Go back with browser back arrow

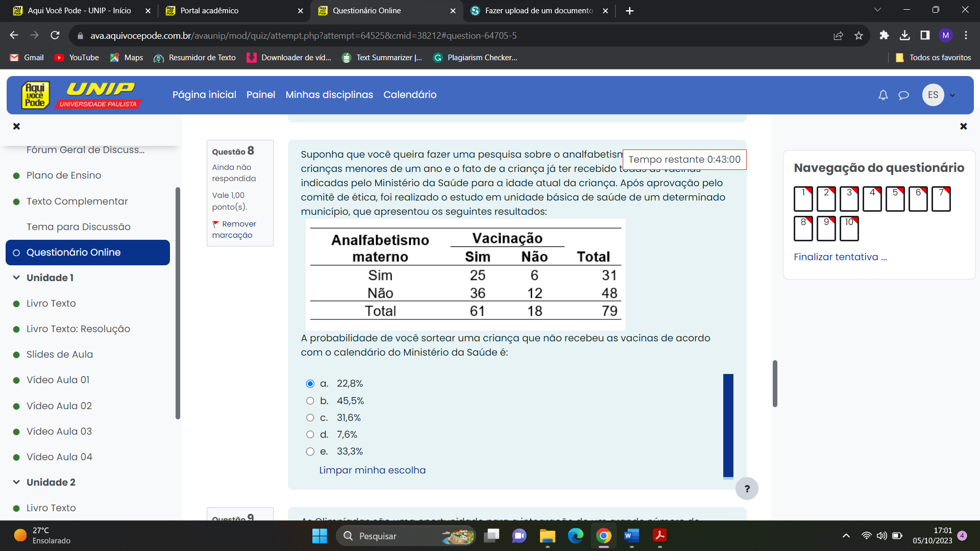click(x=14, y=35)
